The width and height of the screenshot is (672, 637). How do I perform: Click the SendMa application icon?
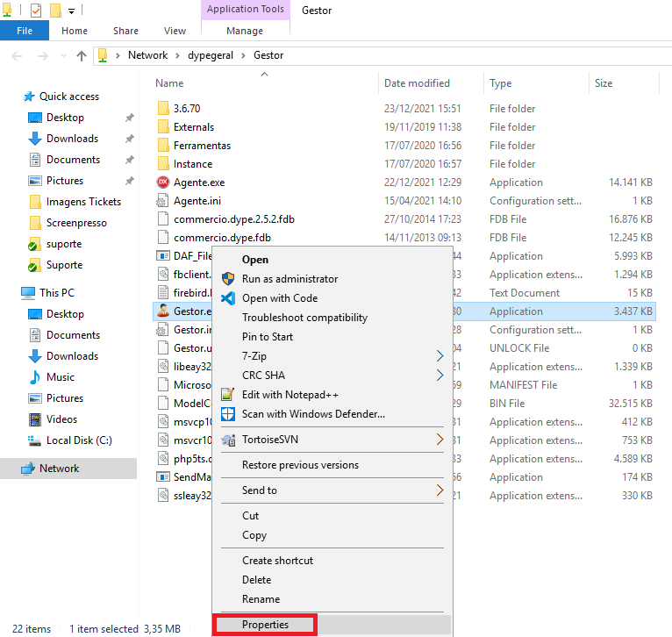pyautogui.click(x=163, y=476)
